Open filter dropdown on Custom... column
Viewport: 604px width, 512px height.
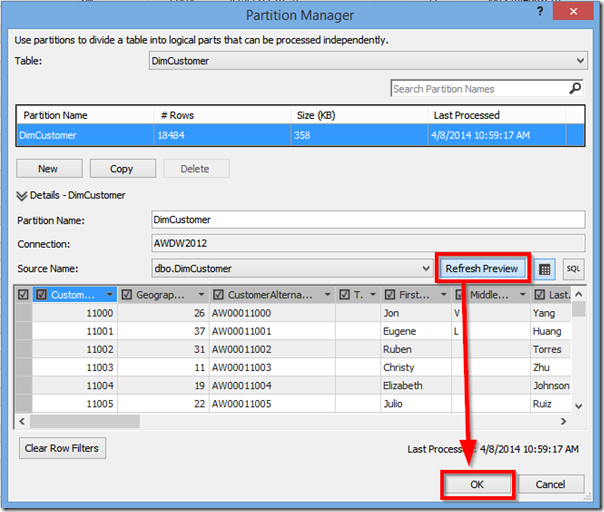(110, 295)
